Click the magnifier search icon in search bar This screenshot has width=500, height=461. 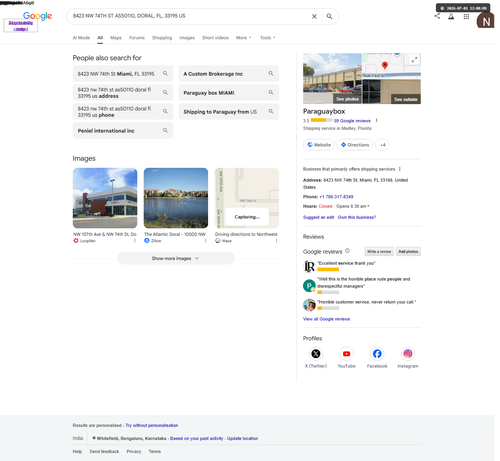pos(329,16)
